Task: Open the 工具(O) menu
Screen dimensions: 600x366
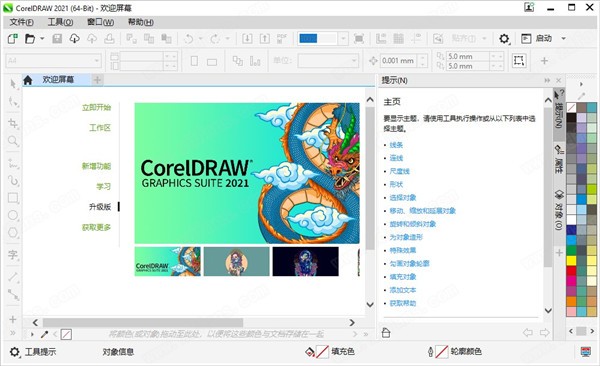Action: point(60,22)
